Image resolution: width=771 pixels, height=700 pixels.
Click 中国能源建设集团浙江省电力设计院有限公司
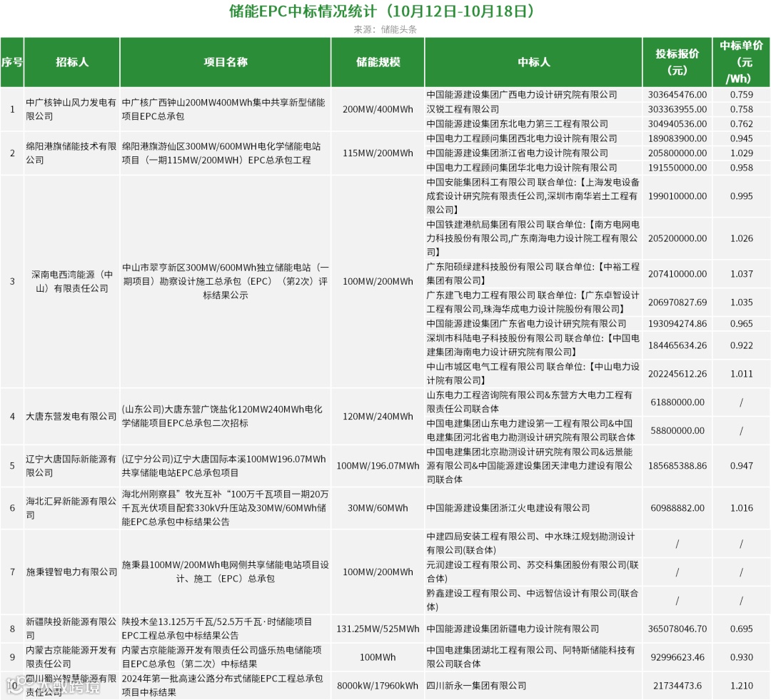click(x=518, y=153)
